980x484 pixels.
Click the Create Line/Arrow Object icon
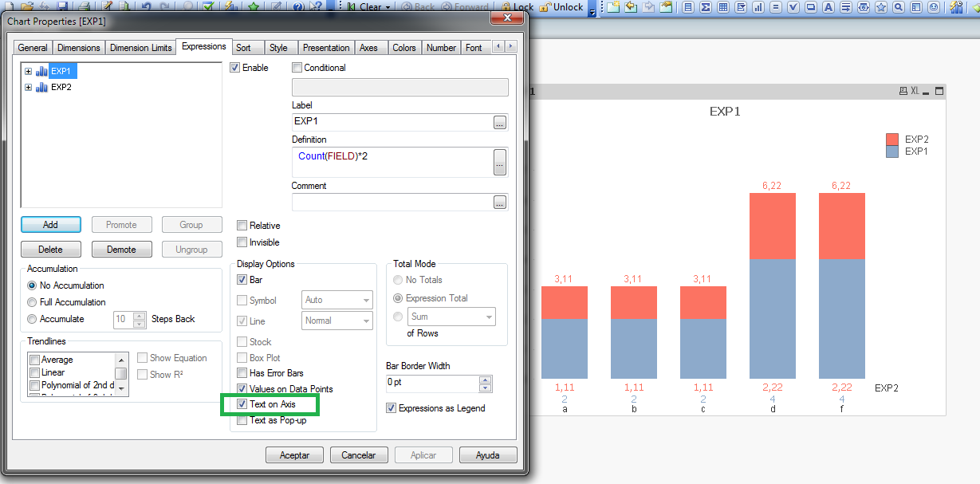pyautogui.click(x=845, y=7)
